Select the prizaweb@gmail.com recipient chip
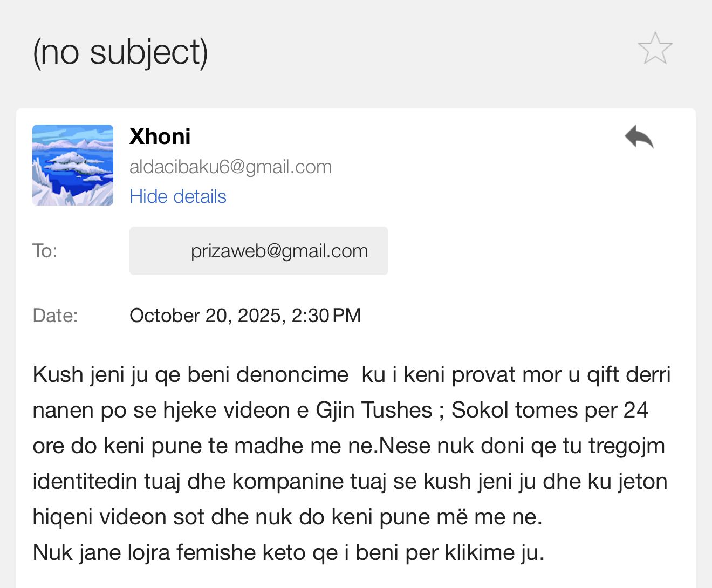Viewport: 712px width, 588px height. click(259, 251)
